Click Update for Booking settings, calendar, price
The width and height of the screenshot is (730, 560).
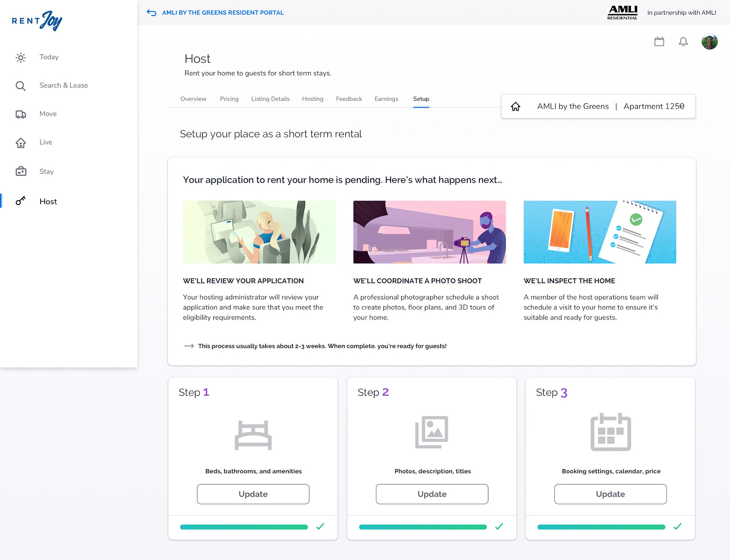[x=610, y=494]
